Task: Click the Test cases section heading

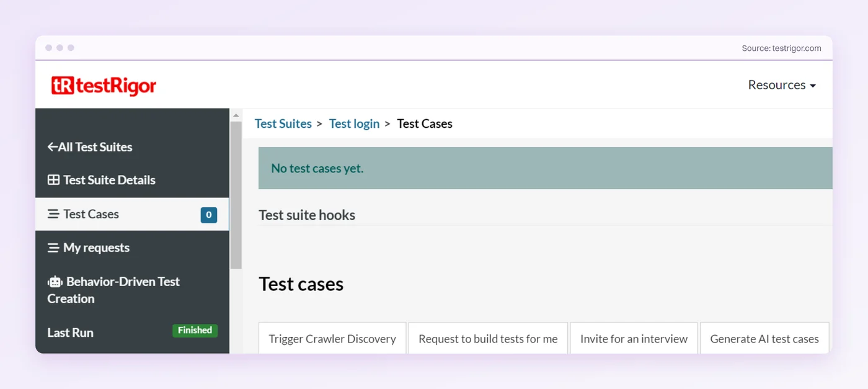Action: point(301,284)
